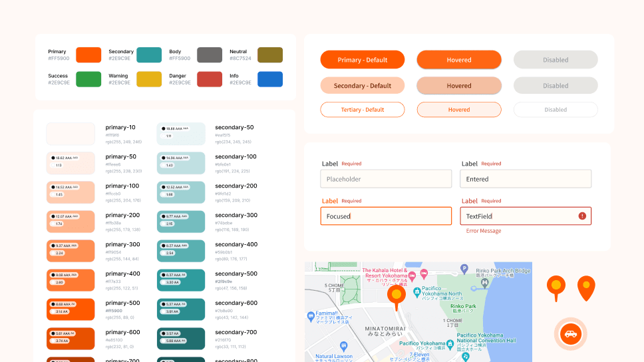This screenshot has height=362, width=644.
Task: Select the Secondary teal color swatch
Action: click(148, 55)
